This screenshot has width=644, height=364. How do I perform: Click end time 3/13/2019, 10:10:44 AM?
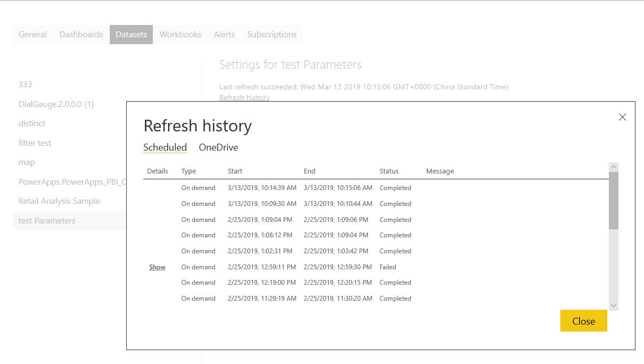(x=338, y=204)
